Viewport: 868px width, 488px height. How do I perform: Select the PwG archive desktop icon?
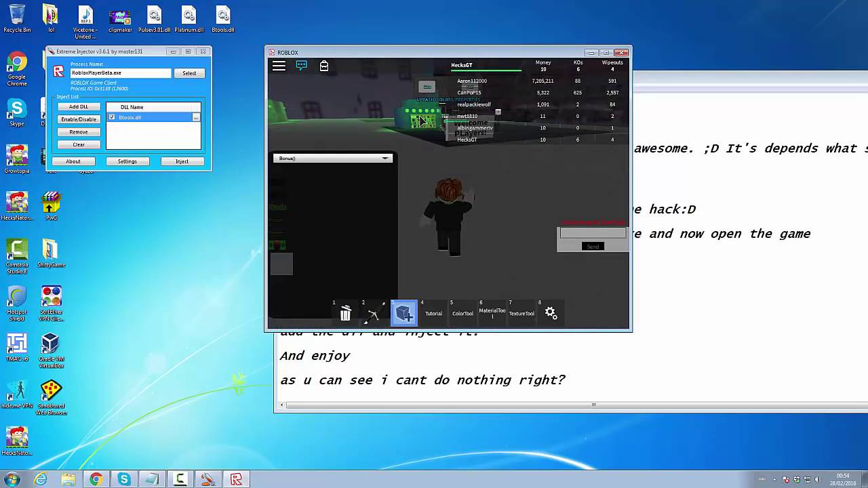(x=51, y=205)
